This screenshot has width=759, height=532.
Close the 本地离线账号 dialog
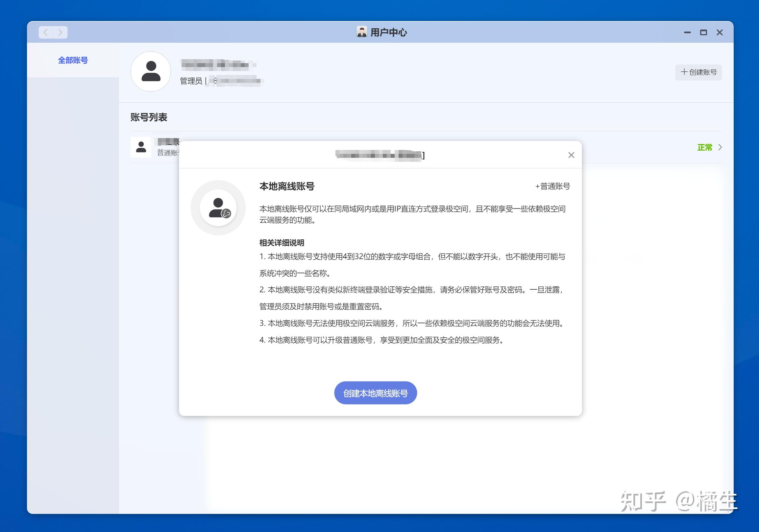(571, 155)
